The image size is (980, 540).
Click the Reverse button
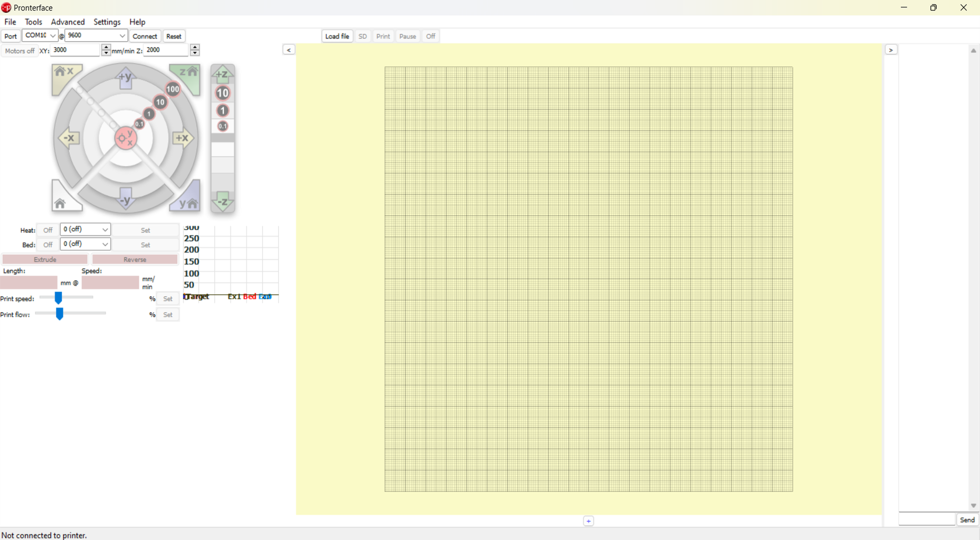tap(135, 259)
